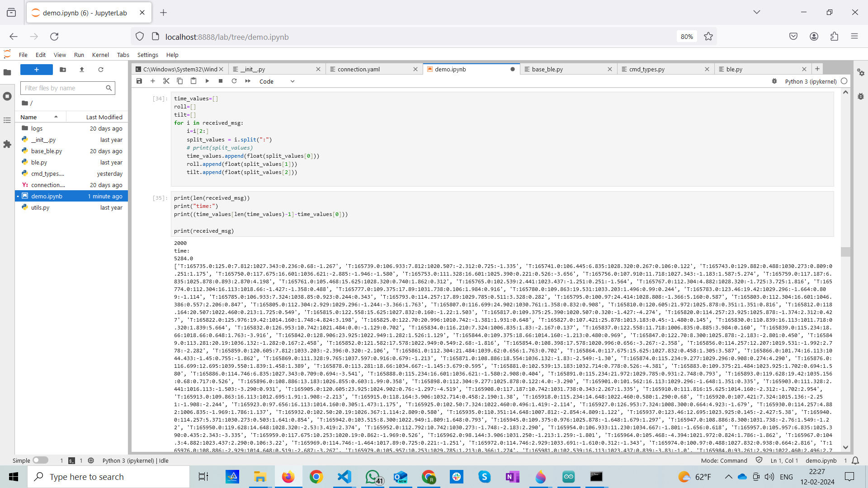868x488 pixels.
Task: Open the browser list all tabs chevron
Action: click(757, 12)
